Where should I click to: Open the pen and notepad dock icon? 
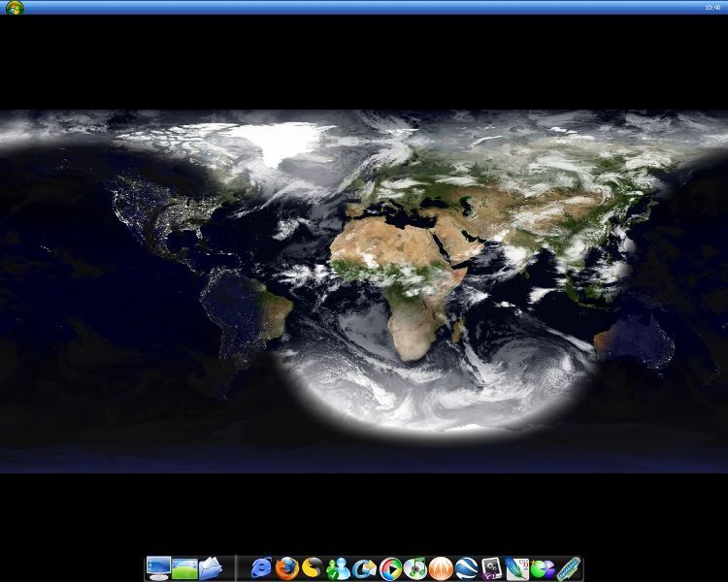(517, 568)
